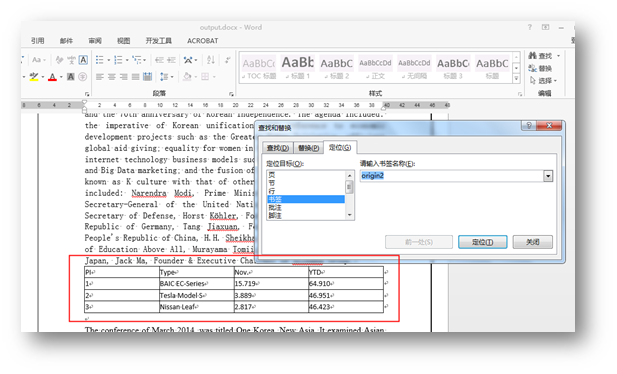Click the shading paint bucket icon
The height and width of the screenshot is (374, 617).
click(x=187, y=76)
